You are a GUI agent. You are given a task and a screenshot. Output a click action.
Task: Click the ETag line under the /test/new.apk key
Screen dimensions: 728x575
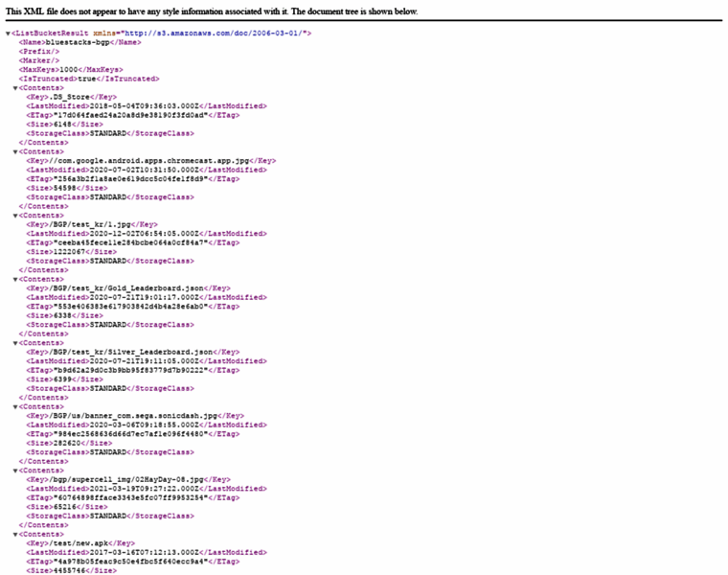tap(133, 562)
